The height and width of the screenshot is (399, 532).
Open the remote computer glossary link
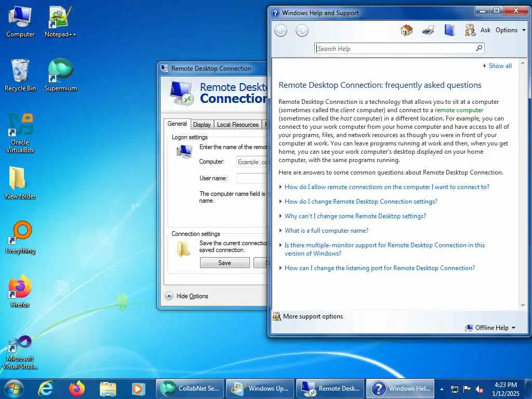tap(459, 110)
